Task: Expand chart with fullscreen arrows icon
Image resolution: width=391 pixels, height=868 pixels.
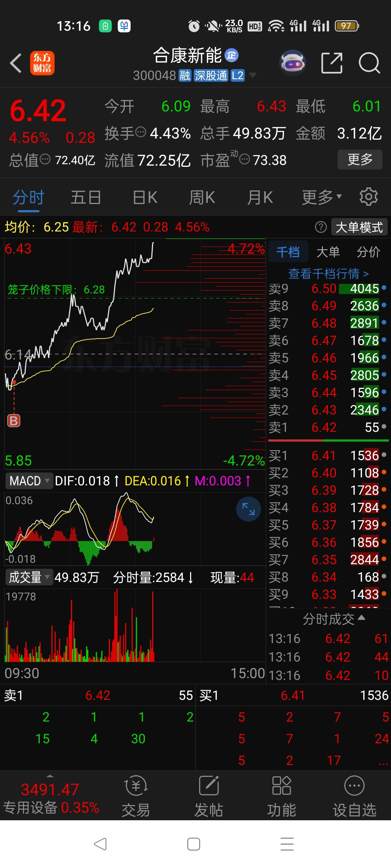Action: 248,509
